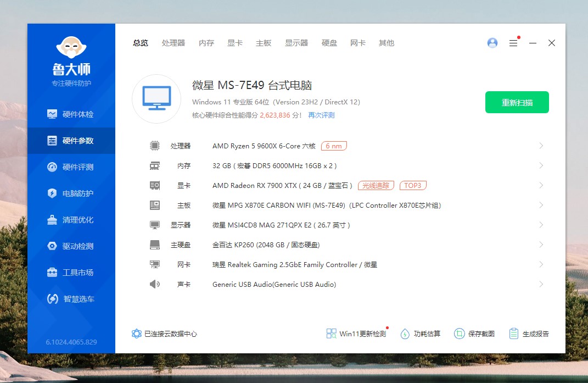Click the network card icon
Screen dimensions: 588x383
(154, 264)
